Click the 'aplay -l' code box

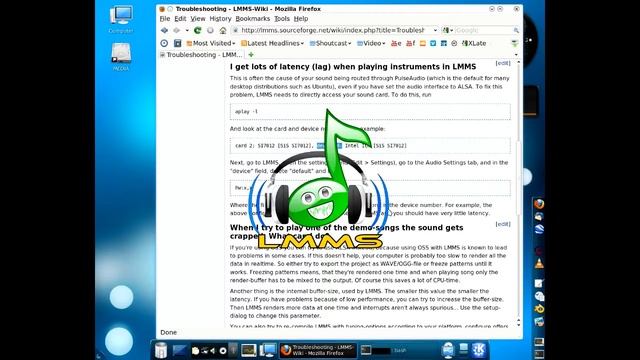[x=370, y=111]
